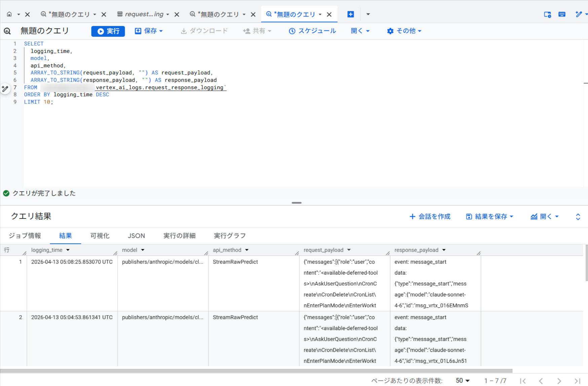Open the 保存 save dropdown

(x=149, y=31)
